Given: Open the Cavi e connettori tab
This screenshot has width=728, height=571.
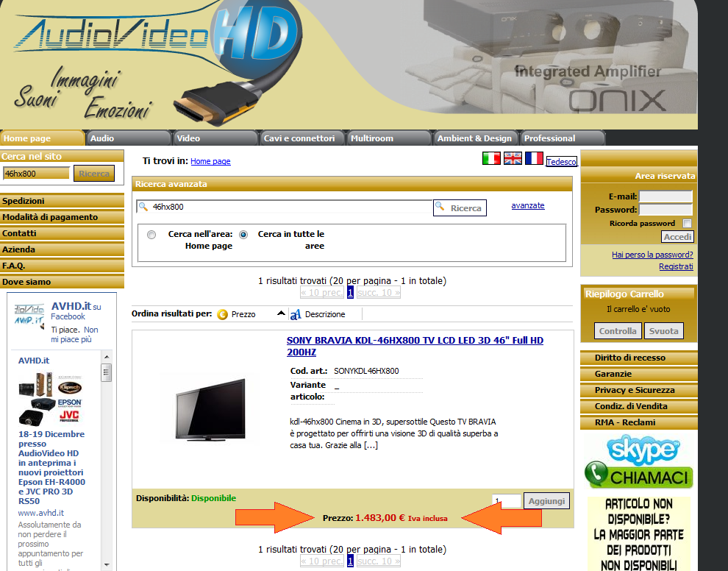Looking at the screenshot, I should (x=302, y=138).
